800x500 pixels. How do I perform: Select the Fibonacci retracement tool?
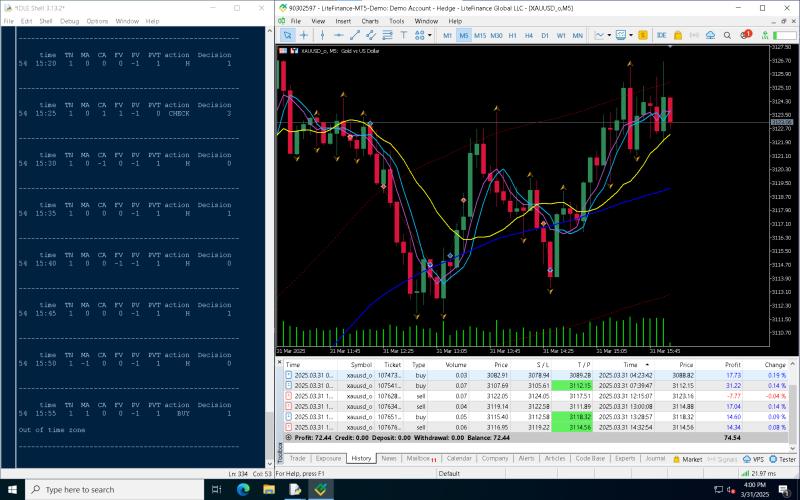387,35
